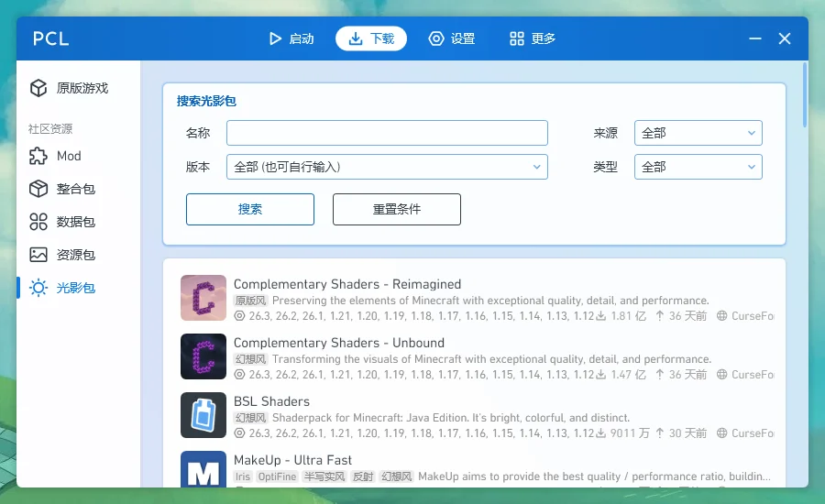
Task: Click the 搜索光影包 panel heading
Action: click(206, 101)
